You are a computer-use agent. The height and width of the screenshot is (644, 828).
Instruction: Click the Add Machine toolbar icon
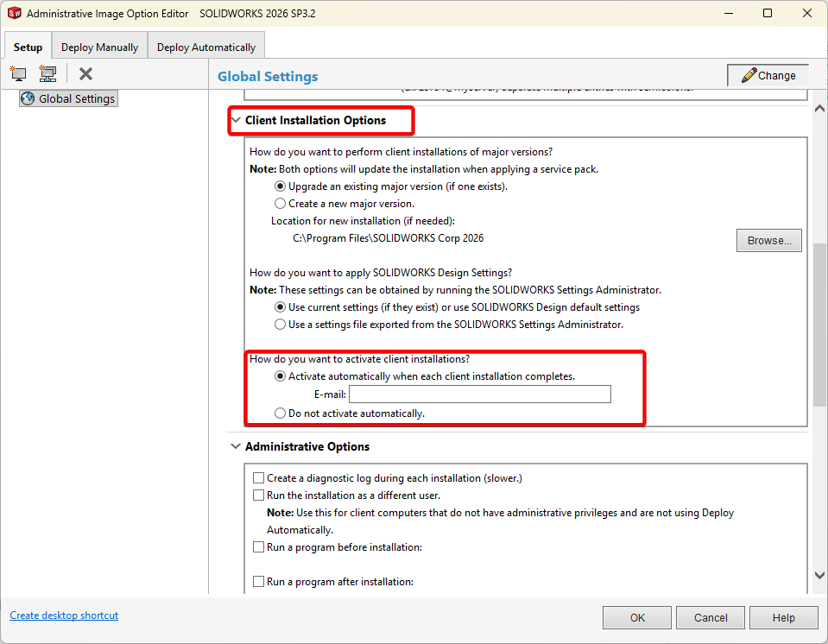tap(18, 74)
